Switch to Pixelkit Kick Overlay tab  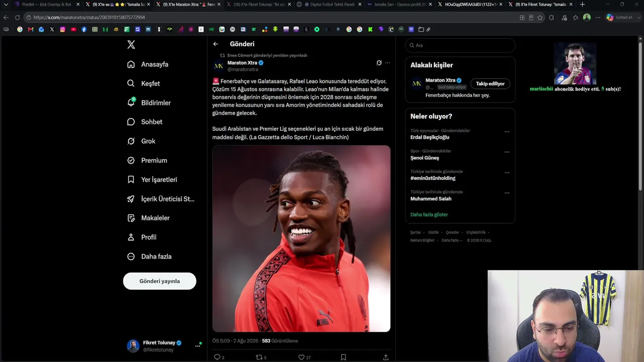coord(46,5)
